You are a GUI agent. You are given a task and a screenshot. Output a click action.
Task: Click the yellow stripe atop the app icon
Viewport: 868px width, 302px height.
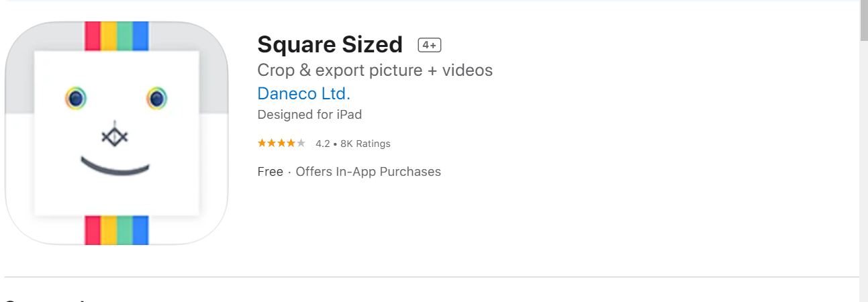coord(109,36)
